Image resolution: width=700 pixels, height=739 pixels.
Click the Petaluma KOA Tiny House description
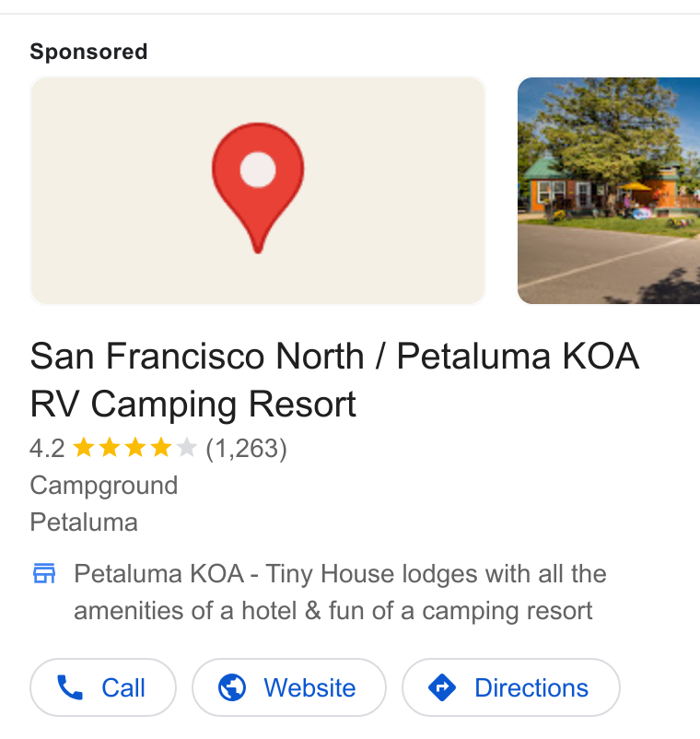(x=340, y=592)
